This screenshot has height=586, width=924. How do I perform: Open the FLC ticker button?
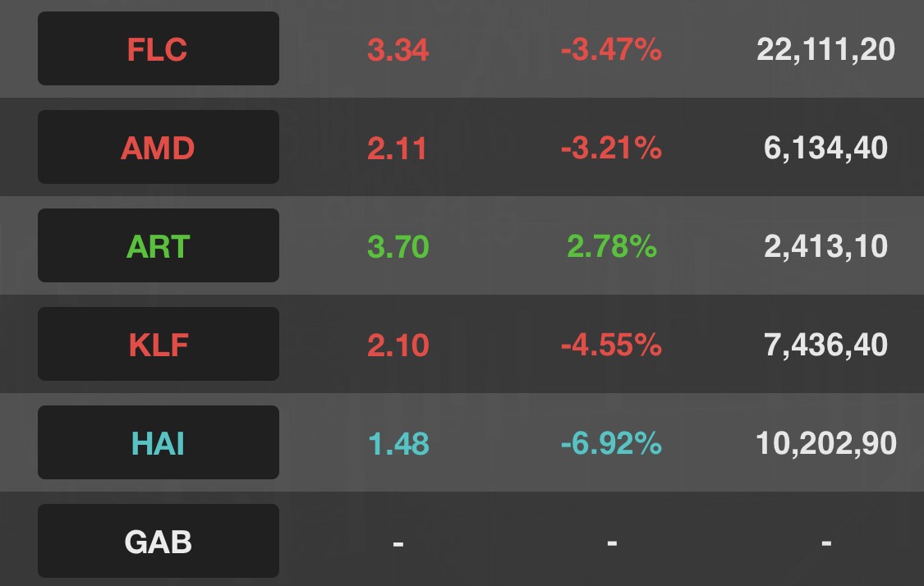tap(158, 49)
